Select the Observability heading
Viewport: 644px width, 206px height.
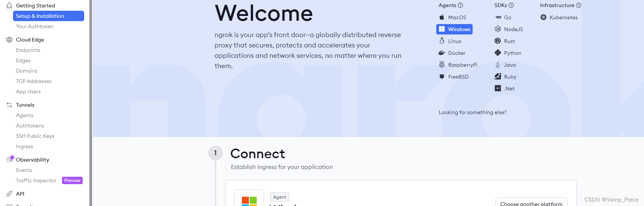tap(33, 160)
